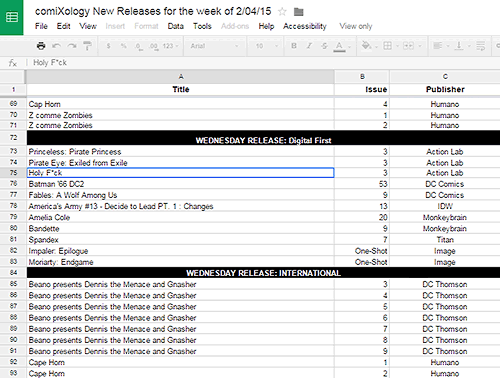
Task: Select the Fables: A Wolf Among Us cell
Action: coord(180,195)
